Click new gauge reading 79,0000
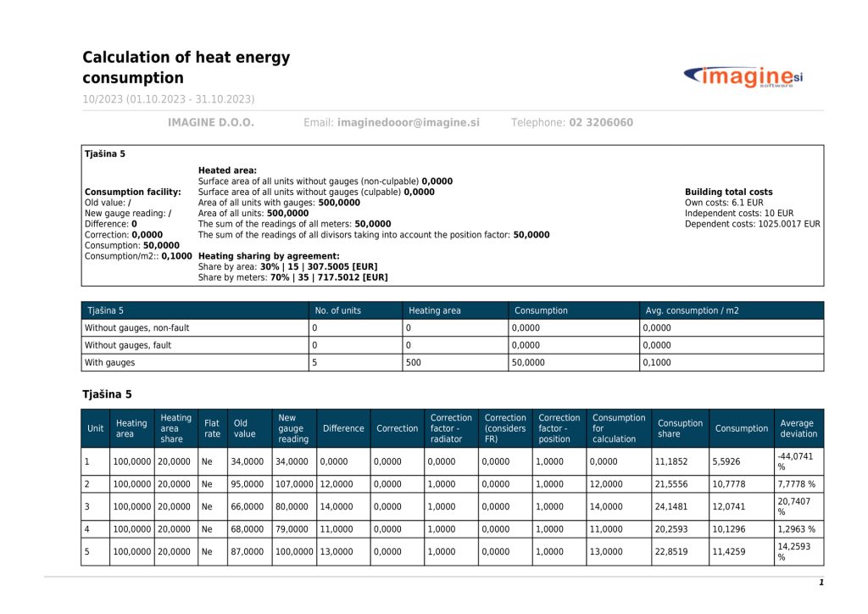 (x=292, y=529)
